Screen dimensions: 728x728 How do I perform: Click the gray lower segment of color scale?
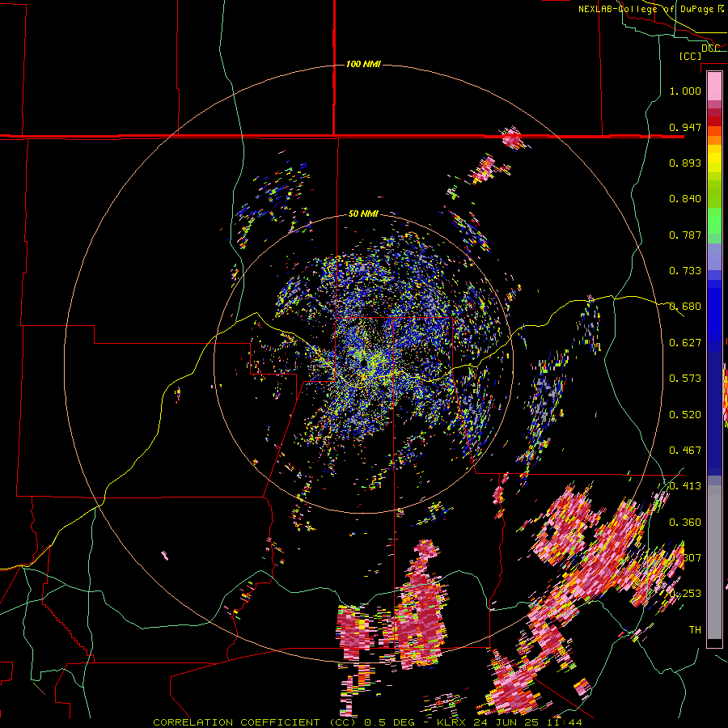(714, 562)
